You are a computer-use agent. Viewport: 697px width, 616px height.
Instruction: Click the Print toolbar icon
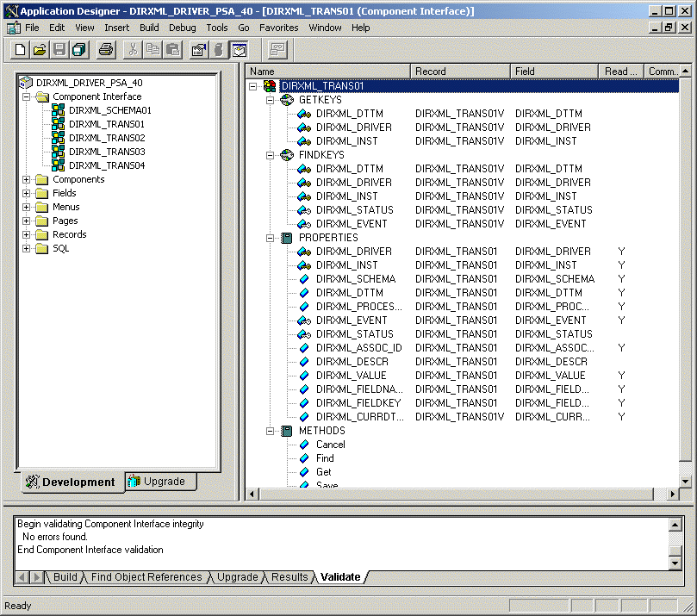click(105, 49)
